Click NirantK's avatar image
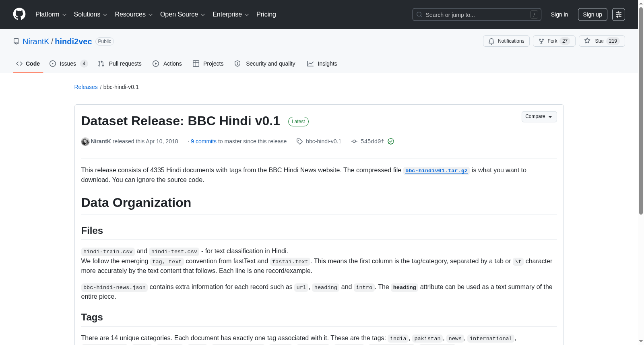 click(x=85, y=141)
